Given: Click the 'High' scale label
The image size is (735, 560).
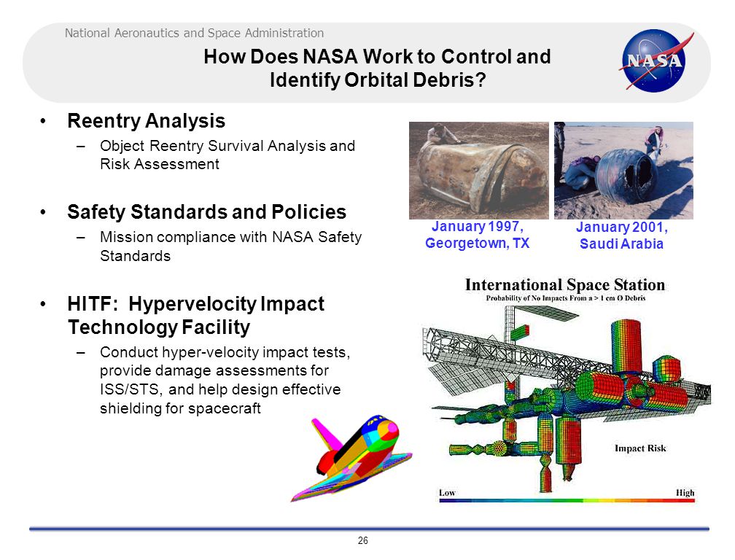Looking at the screenshot, I should tap(685, 492).
